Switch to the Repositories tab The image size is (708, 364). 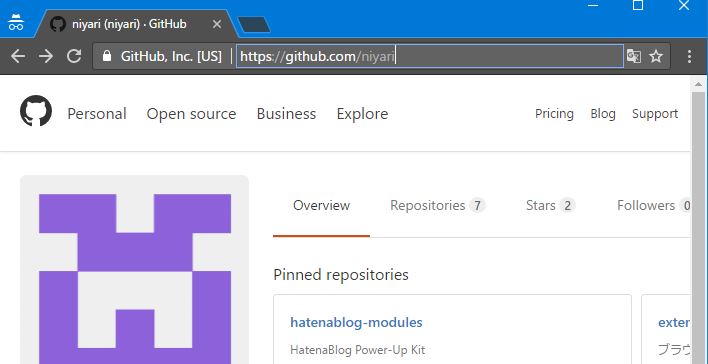coord(438,205)
